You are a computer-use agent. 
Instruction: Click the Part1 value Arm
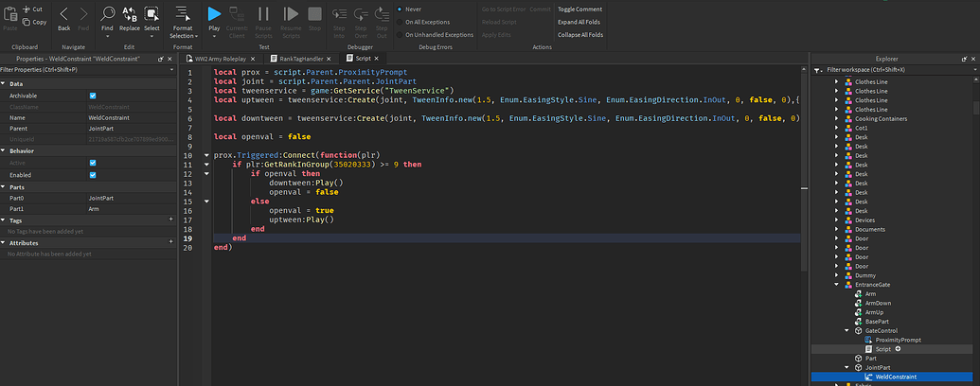point(94,209)
